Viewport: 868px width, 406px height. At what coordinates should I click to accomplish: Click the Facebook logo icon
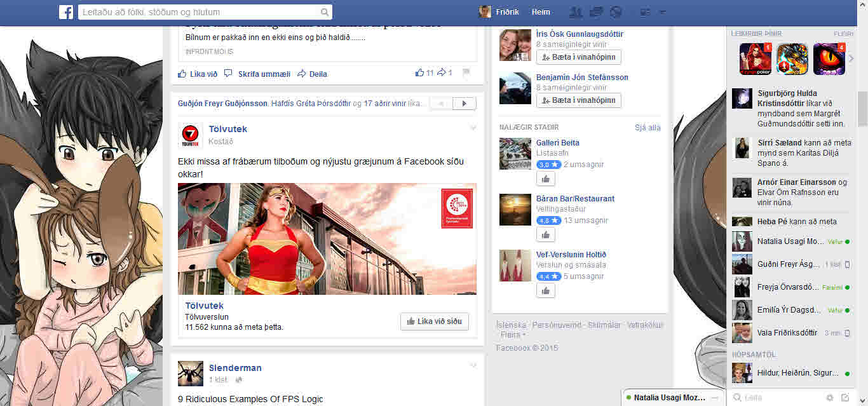click(x=66, y=12)
